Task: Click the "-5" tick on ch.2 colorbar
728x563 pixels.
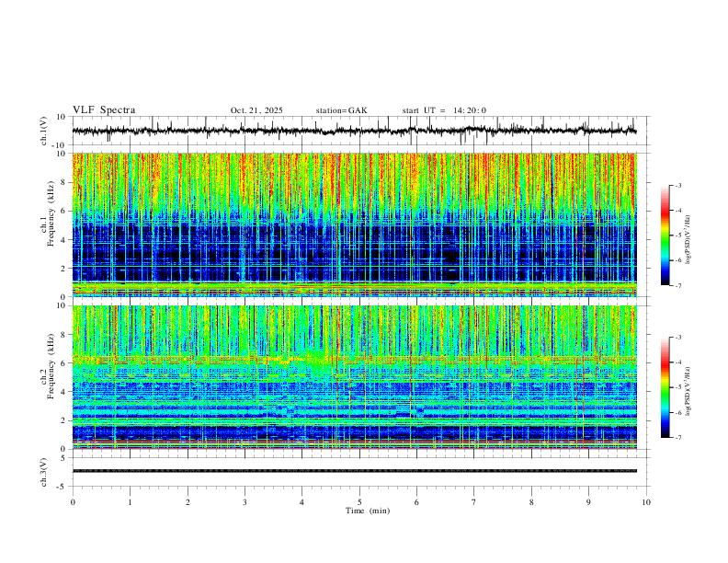Action: [678, 387]
